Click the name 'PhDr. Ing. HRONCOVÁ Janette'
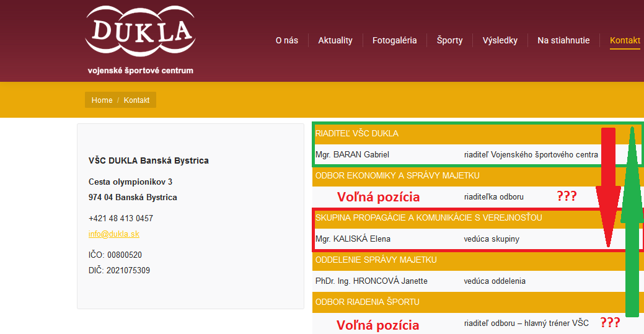 pos(371,281)
